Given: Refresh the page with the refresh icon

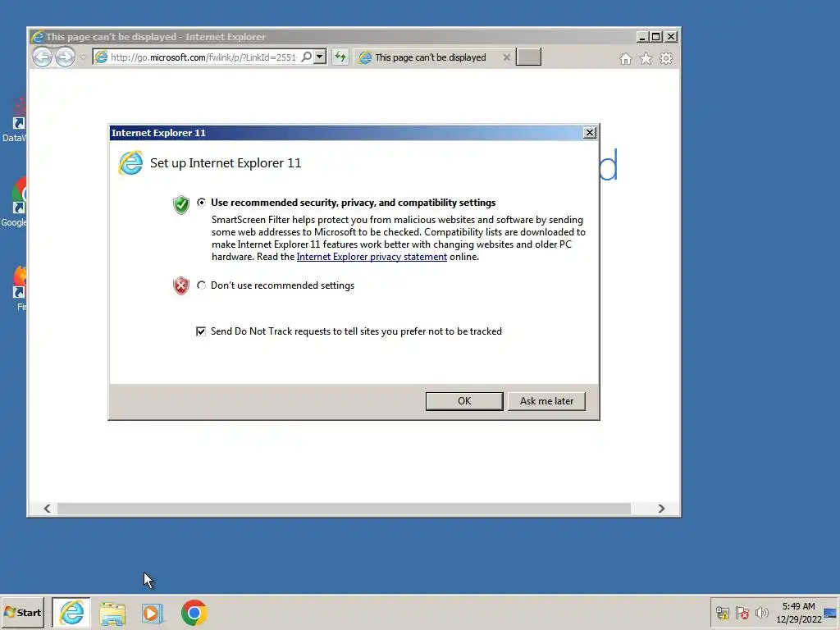Looking at the screenshot, I should (340, 57).
